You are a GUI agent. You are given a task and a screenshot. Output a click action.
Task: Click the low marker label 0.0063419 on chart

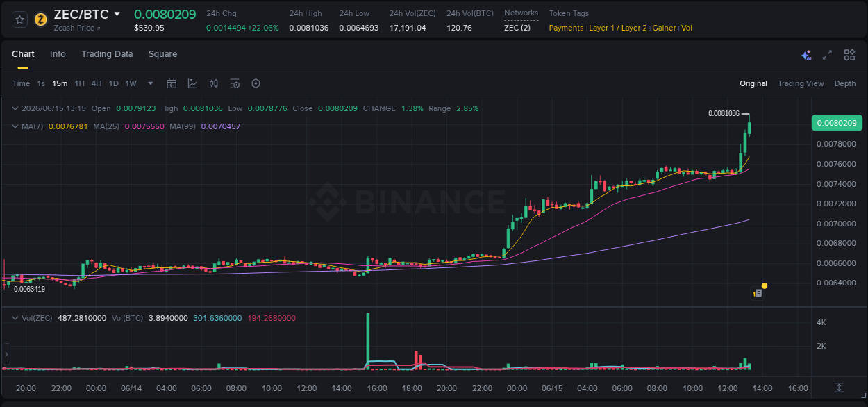coord(29,289)
